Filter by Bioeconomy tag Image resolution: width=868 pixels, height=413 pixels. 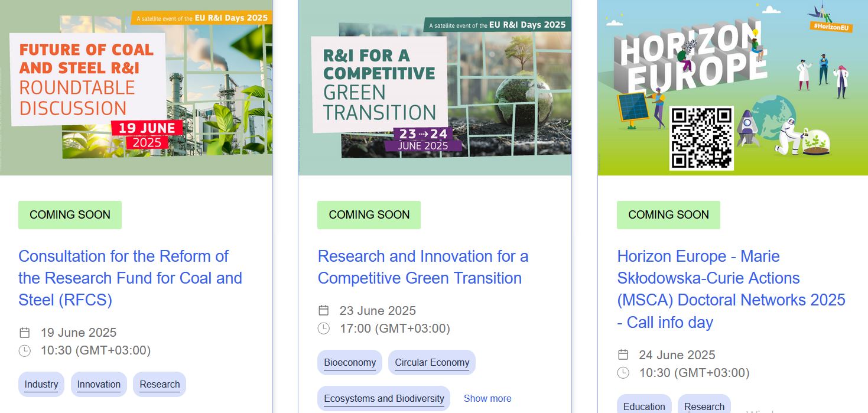pos(350,362)
